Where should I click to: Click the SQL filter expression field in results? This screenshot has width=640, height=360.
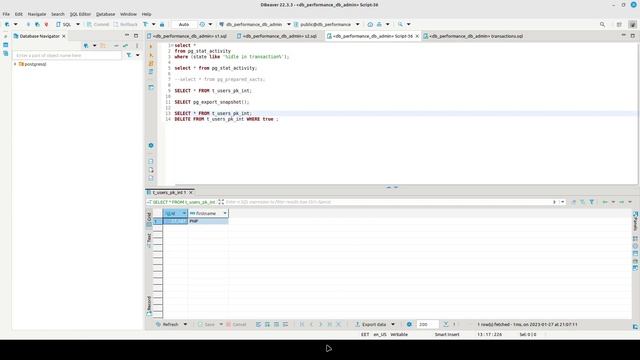pyautogui.click(x=388, y=202)
